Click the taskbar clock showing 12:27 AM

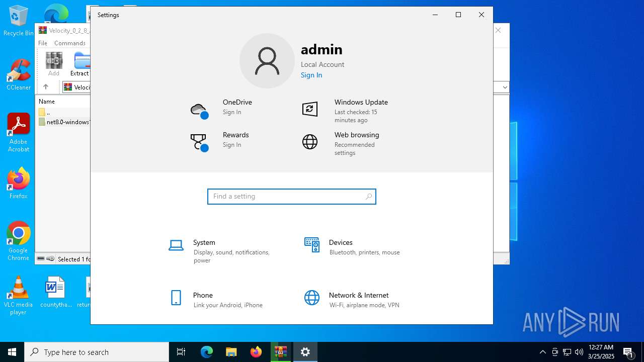point(601,352)
